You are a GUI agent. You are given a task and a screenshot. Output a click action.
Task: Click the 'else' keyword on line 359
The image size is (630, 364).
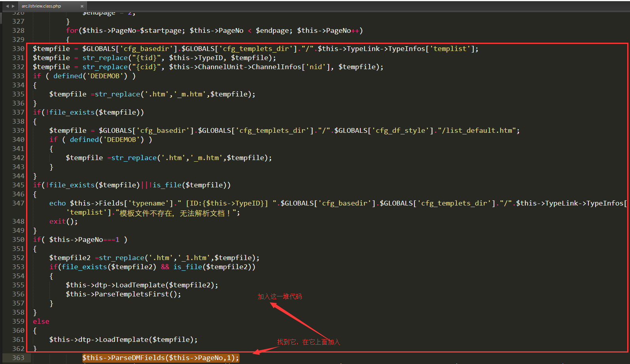pos(41,321)
